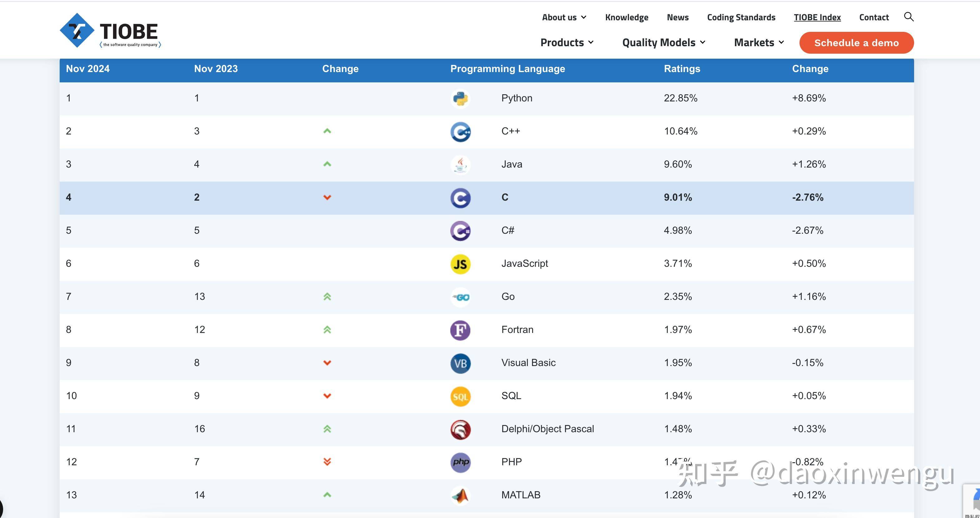Click the 1.48% rating for Delphi
Viewport: 980px width, 518px height.
tap(678, 429)
